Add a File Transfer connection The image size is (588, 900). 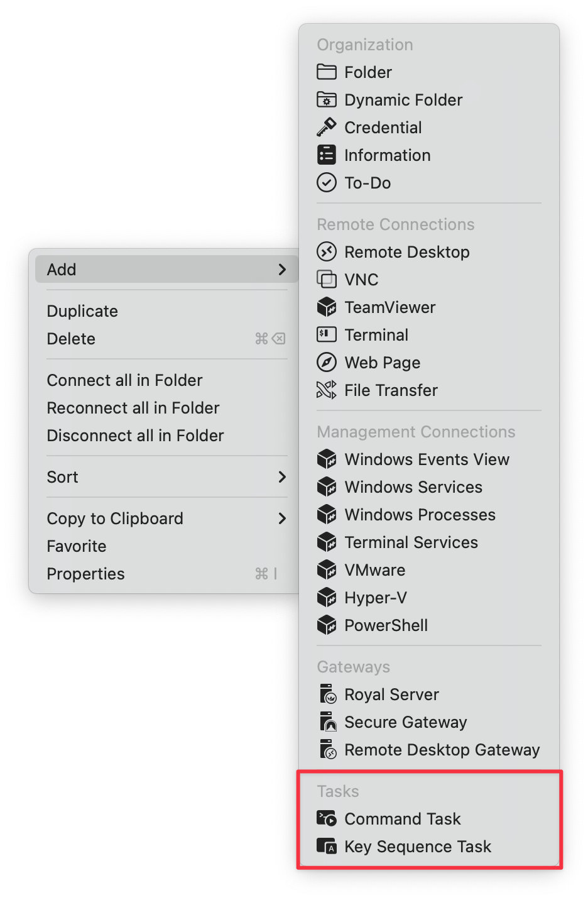click(x=429, y=390)
